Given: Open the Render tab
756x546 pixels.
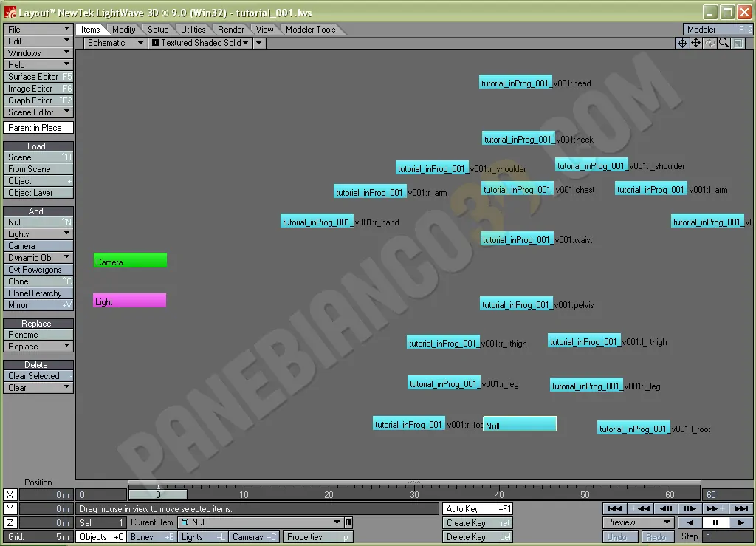Looking at the screenshot, I should click(230, 30).
